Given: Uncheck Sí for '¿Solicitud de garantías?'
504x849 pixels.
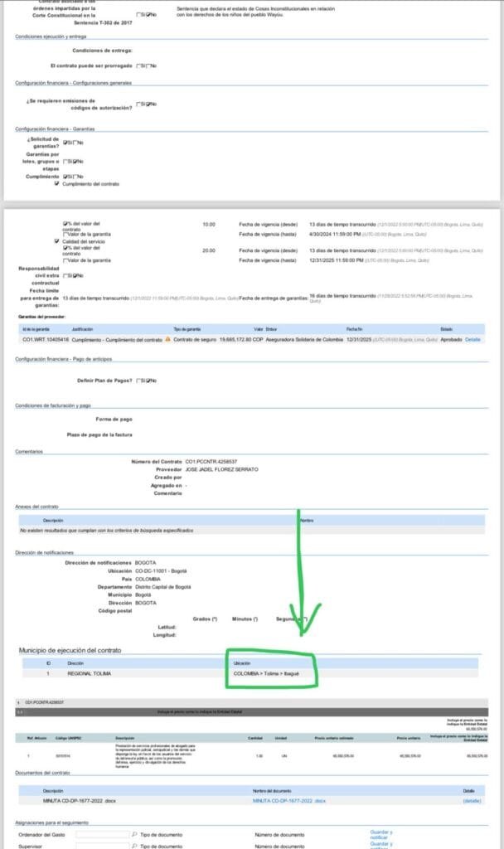Looking at the screenshot, I should [65, 143].
